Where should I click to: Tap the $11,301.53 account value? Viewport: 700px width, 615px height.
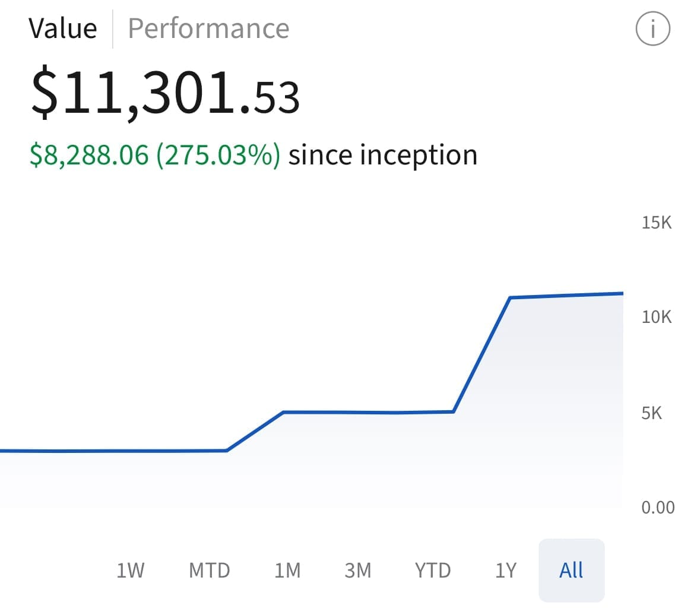click(165, 93)
